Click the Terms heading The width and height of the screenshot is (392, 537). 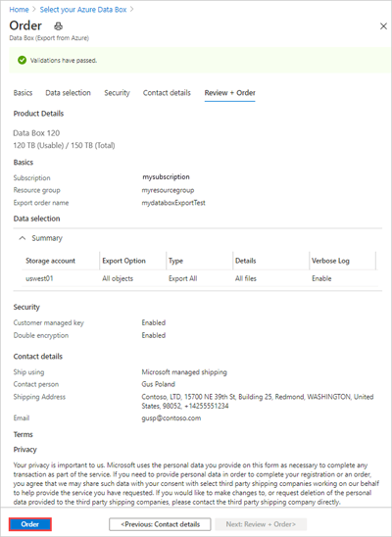pyautogui.click(x=24, y=435)
